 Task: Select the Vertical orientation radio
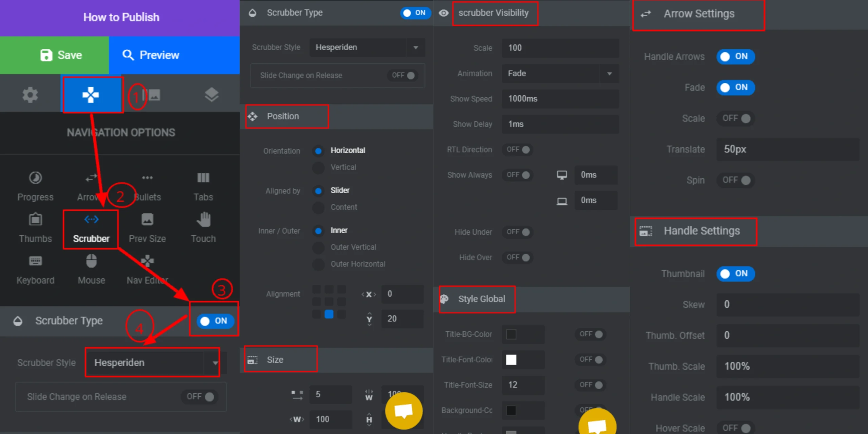pyautogui.click(x=318, y=167)
